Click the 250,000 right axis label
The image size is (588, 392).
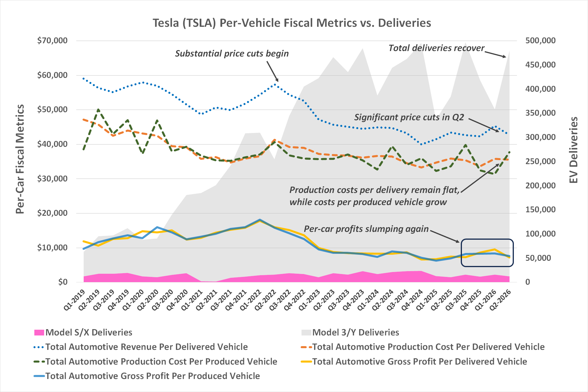(x=540, y=162)
